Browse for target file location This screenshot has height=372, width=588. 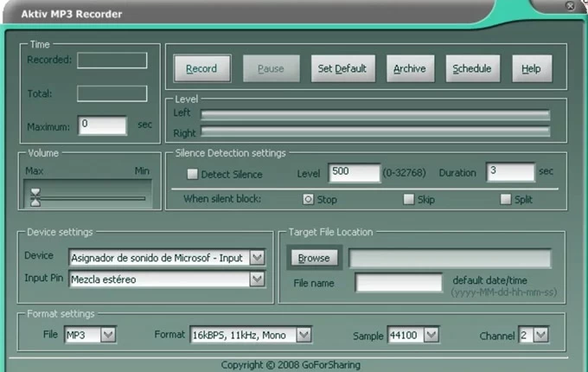click(314, 258)
